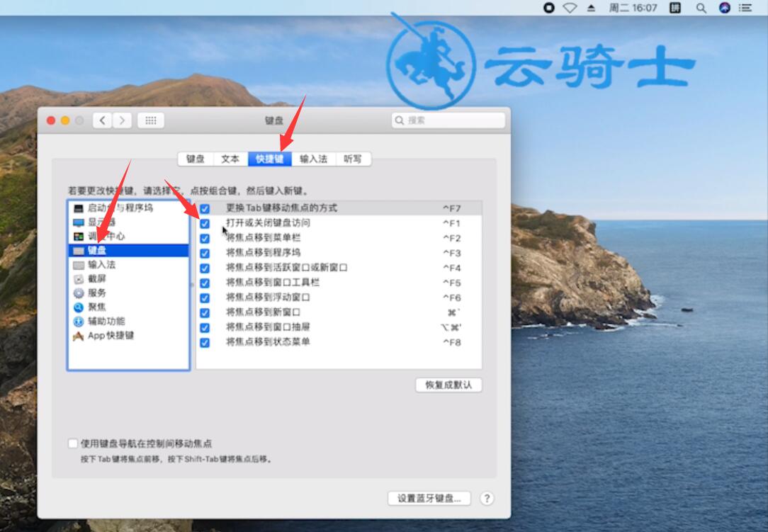Click the ^F5 shortcut key value
This screenshot has height=532, width=768.
(451, 283)
